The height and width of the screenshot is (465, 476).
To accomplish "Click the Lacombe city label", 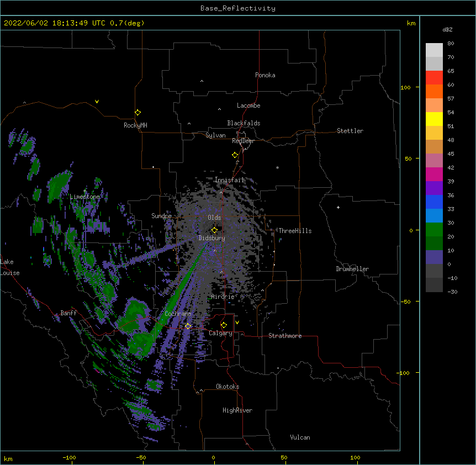I will [248, 105].
